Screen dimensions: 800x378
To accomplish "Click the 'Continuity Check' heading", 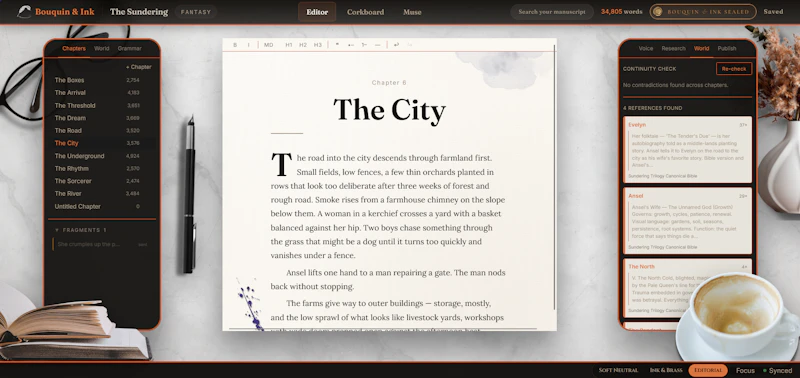I will [649, 69].
